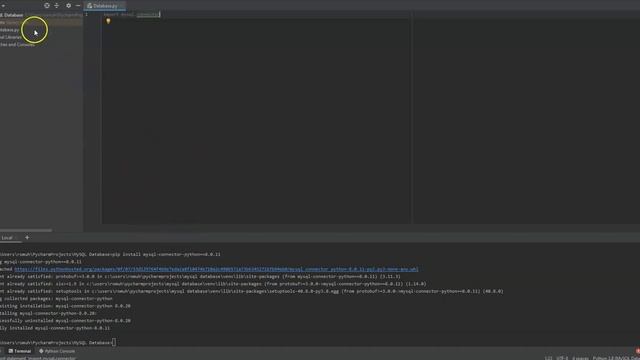Click the import mysql.connector code line

coord(131,14)
